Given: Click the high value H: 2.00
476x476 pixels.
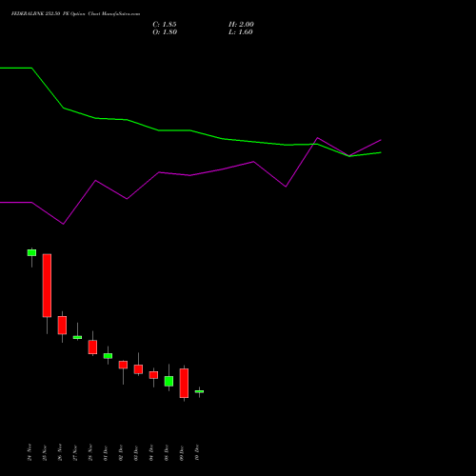Looking at the screenshot, I should click(241, 25).
